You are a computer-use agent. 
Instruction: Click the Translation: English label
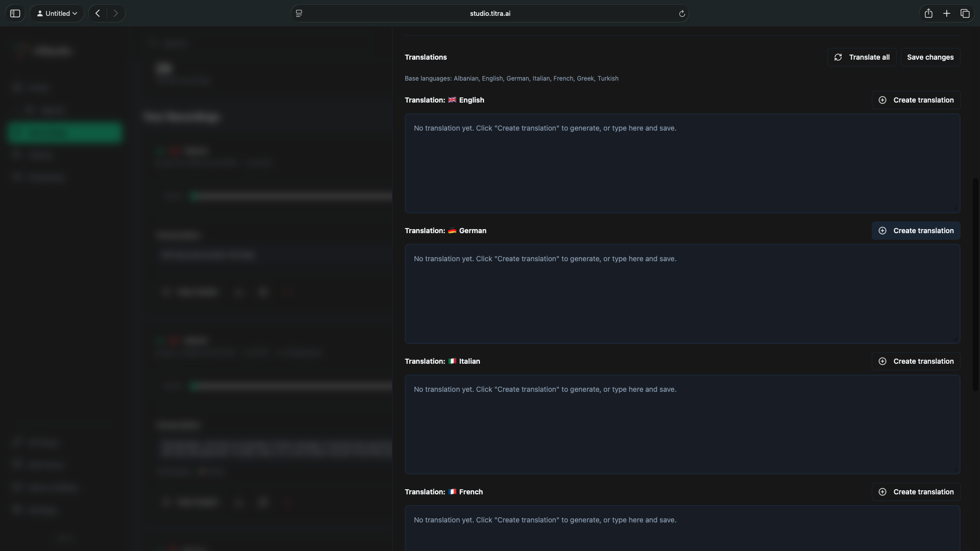445,100
